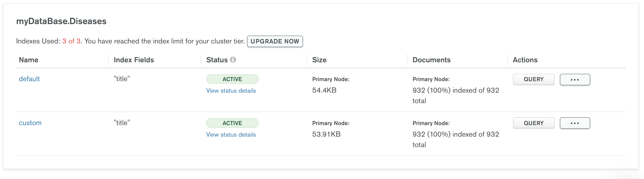
Task: Click the red '3 of 3' index count
Action: 71,41
